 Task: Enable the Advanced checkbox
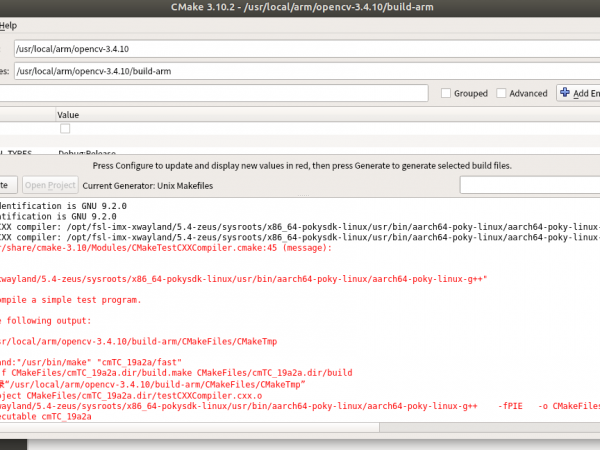tap(500, 93)
